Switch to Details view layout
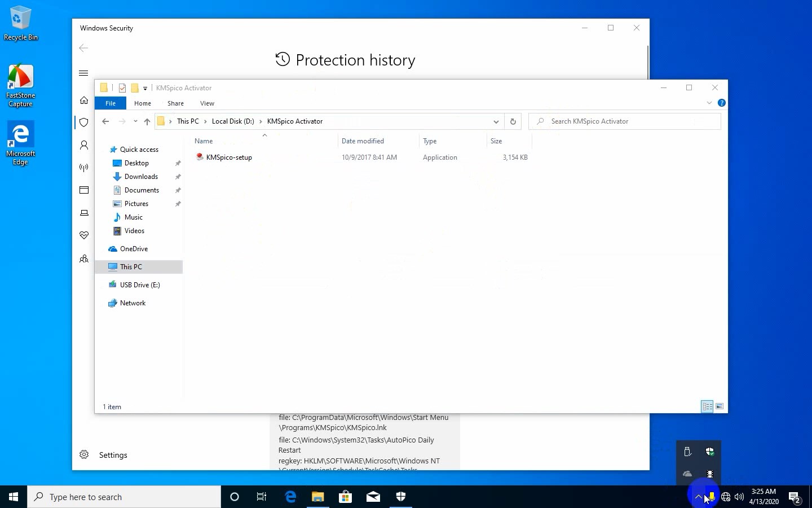 [707, 406]
